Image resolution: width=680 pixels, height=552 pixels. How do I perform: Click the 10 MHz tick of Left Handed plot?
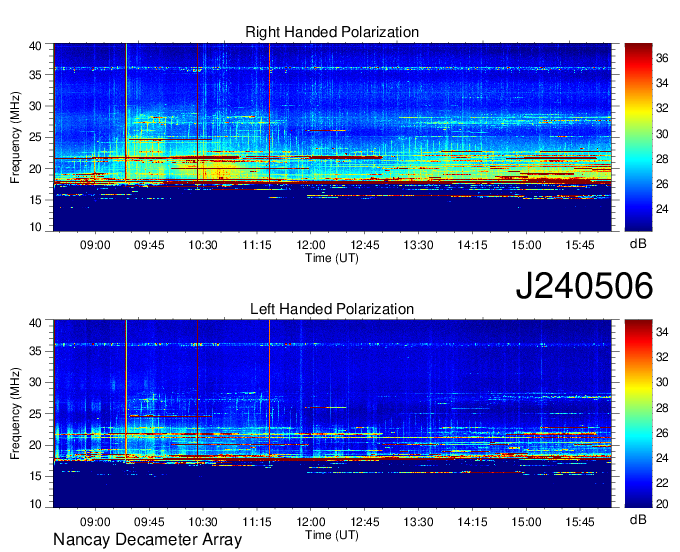[35, 503]
